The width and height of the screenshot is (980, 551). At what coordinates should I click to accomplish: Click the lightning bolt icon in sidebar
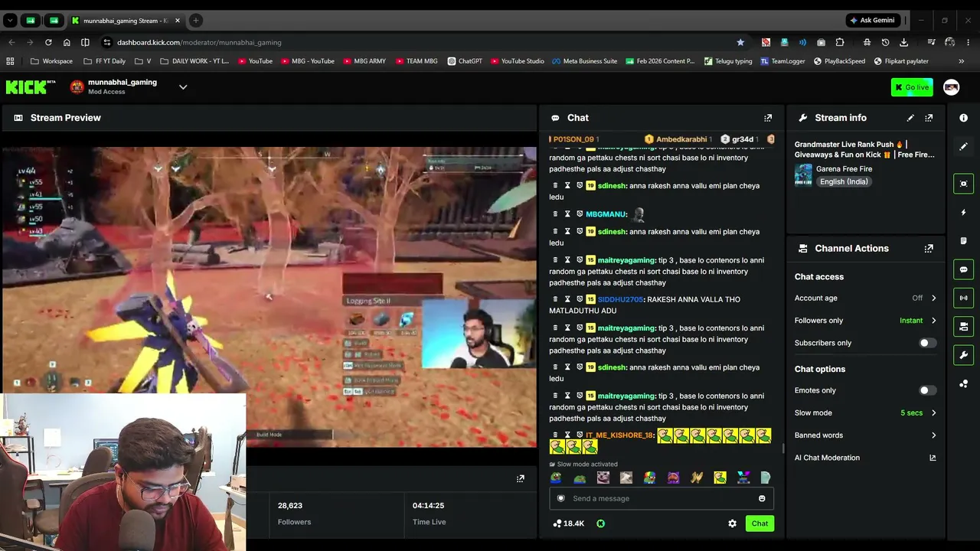[963, 212]
